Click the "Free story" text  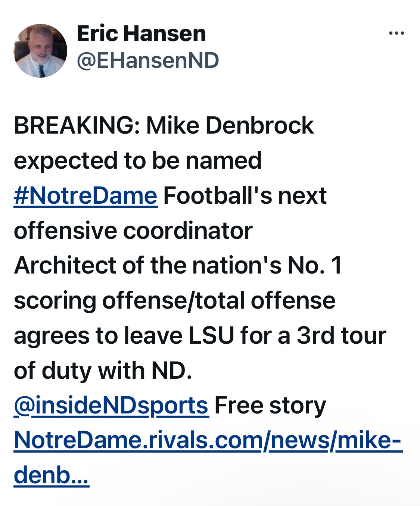click(270, 406)
